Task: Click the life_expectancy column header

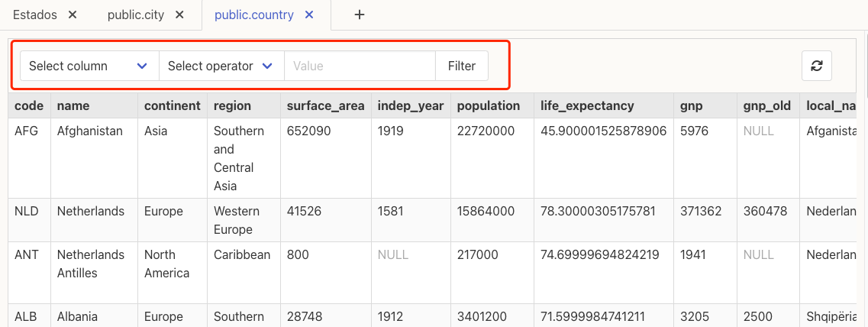Action: tap(604, 105)
